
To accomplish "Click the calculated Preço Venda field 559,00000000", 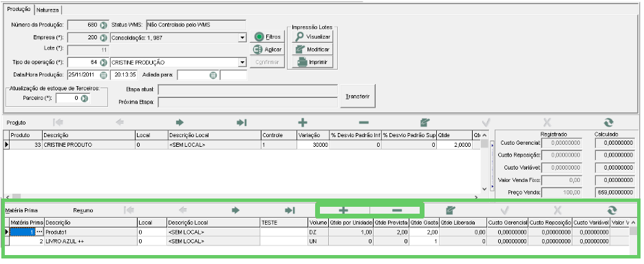I will (x=615, y=192).
